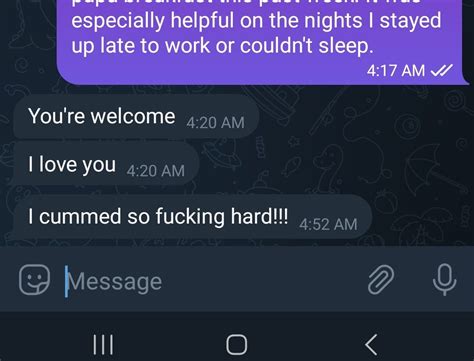The width and height of the screenshot is (474, 361).
Task: Select the purple outgoing message bubble
Action: 262,42
